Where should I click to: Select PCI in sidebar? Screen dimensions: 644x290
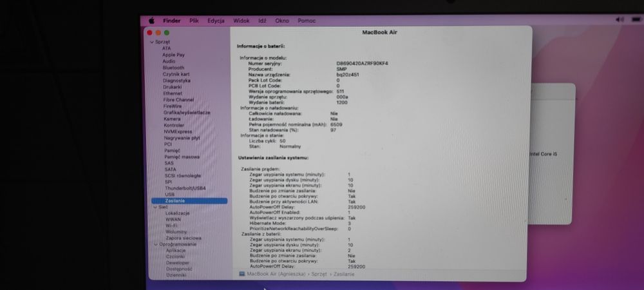click(x=168, y=144)
